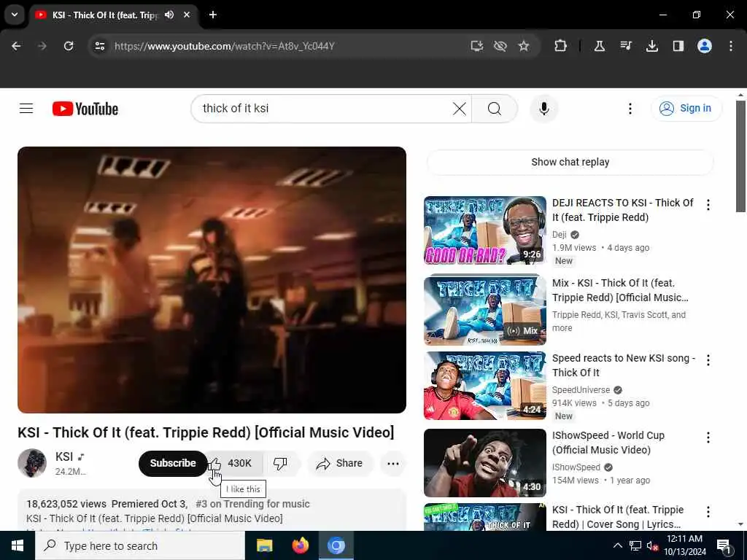Expand the video description at view count
This screenshot has height=560, width=747.
66,504
